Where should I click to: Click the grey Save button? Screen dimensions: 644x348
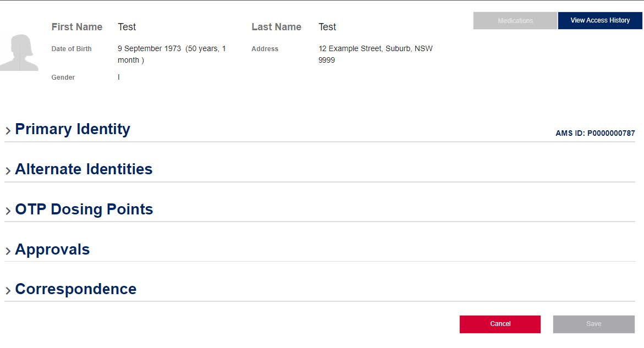pyautogui.click(x=593, y=324)
